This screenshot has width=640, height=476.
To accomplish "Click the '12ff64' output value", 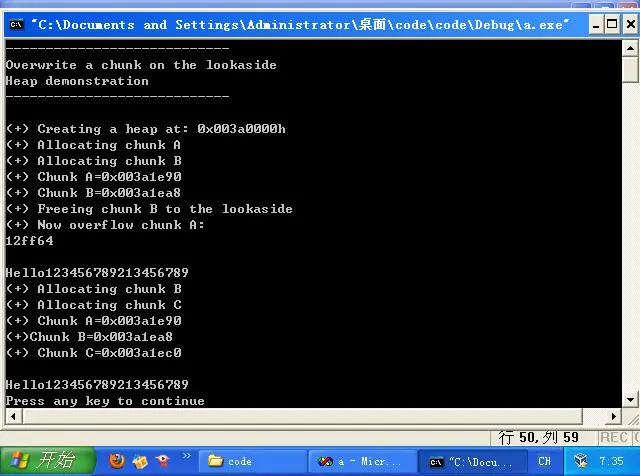I will [x=29, y=241].
